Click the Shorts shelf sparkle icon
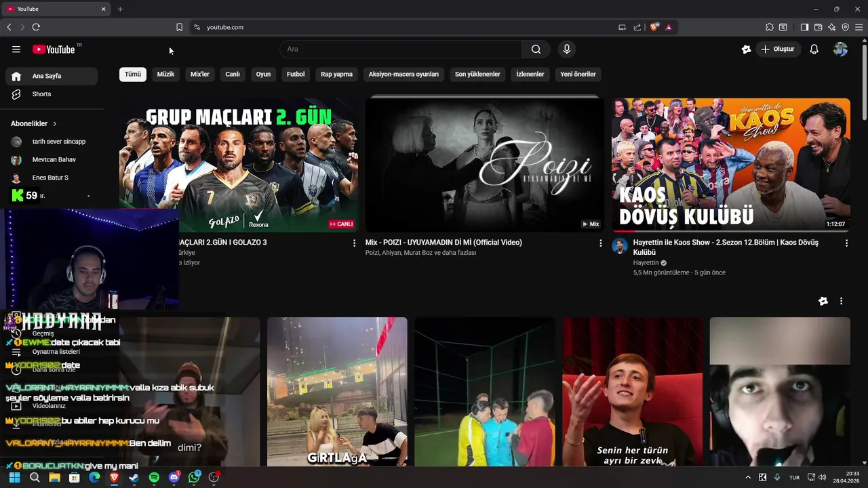 point(823,301)
